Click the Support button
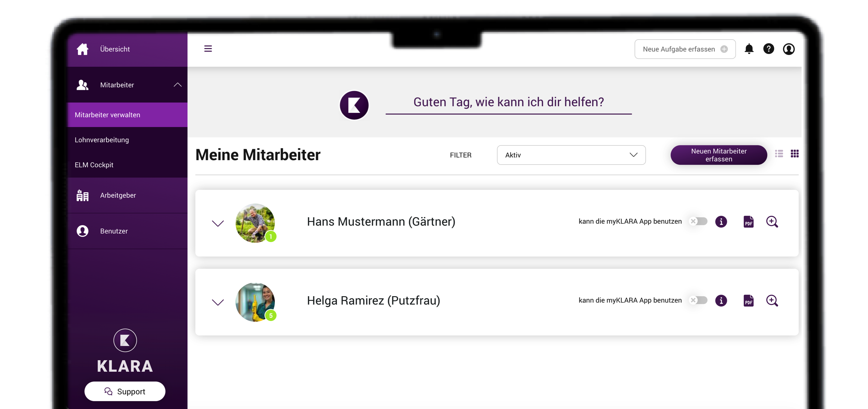This screenshot has width=868, height=409. (x=125, y=391)
